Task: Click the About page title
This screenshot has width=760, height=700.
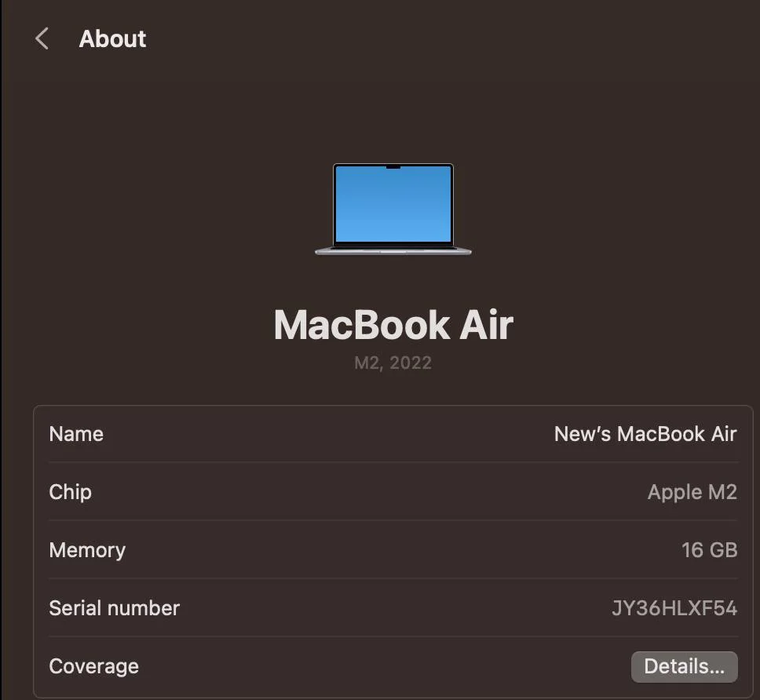Action: coord(112,38)
